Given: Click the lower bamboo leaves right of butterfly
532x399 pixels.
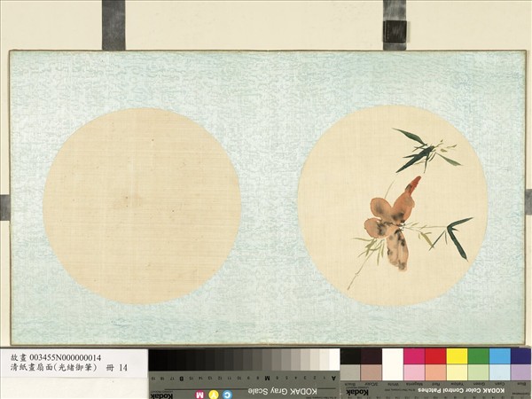Looking at the screenshot, I should 454,235.
